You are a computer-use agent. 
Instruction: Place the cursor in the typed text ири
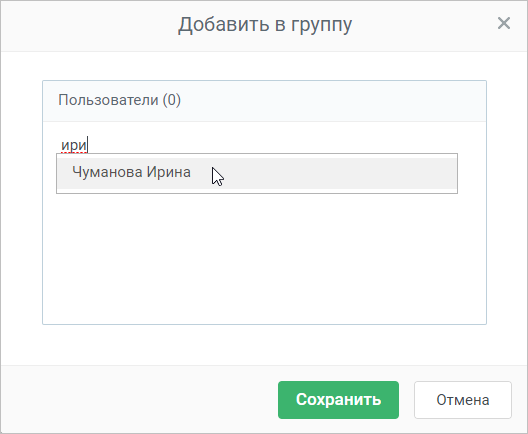pyautogui.click(x=74, y=145)
